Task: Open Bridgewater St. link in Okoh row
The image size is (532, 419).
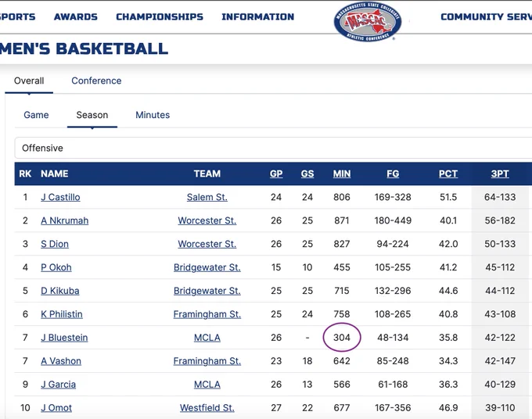Action: tap(207, 267)
